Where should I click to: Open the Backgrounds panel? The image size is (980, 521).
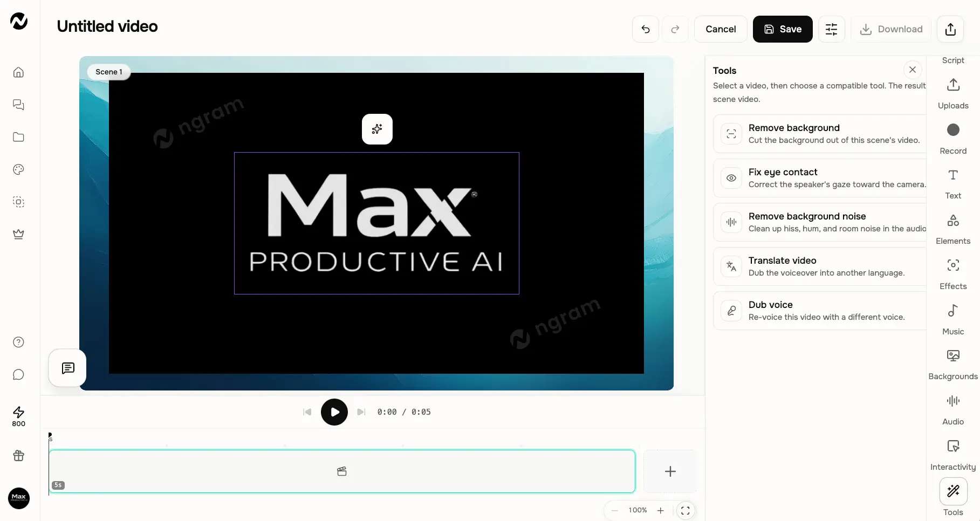pos(953,365)
